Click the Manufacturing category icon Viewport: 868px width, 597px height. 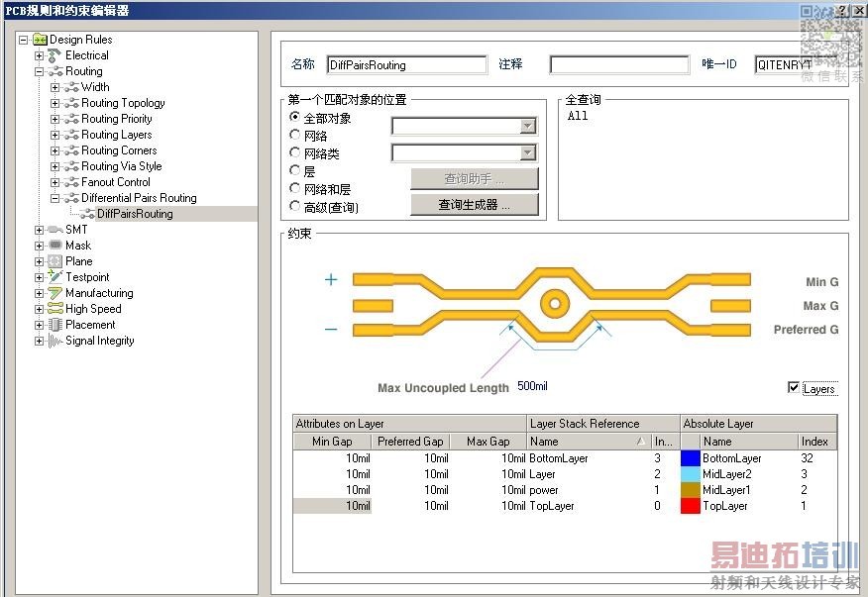(55, 293)
